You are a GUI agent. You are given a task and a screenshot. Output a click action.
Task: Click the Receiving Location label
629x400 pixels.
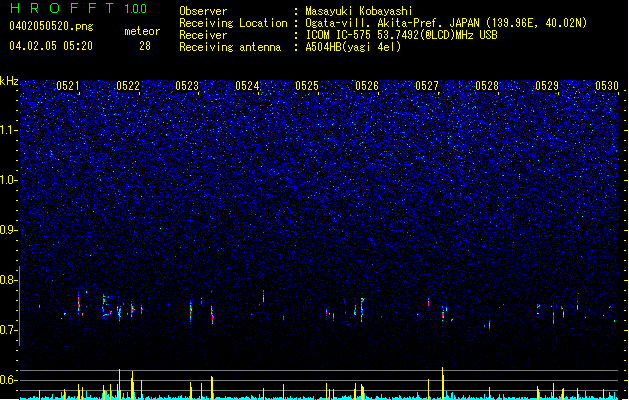tap(233, 23)
